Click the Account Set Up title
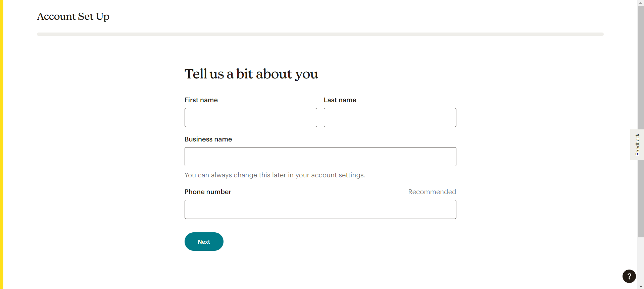The height and width of the screenshot is (289, 644). (73, 16)
